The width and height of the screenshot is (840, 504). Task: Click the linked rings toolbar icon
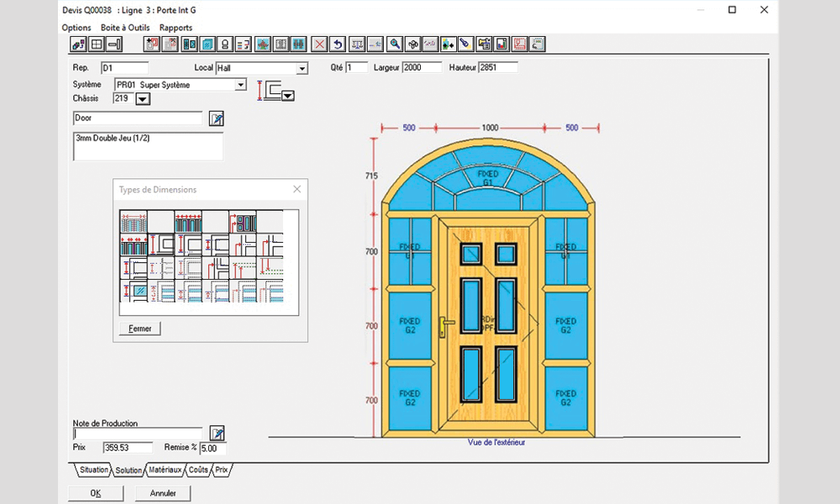coord(412,44)
